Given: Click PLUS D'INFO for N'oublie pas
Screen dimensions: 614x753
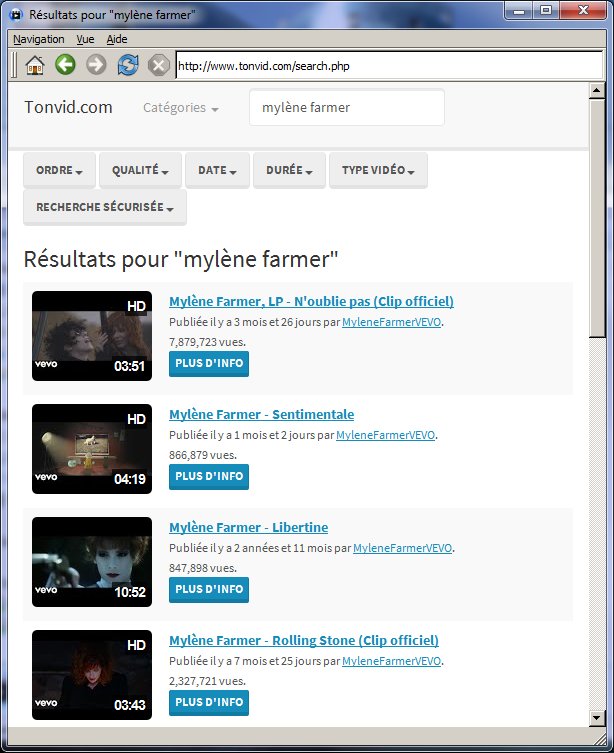Looking at the screenshot, I should [x=209, y=364].
